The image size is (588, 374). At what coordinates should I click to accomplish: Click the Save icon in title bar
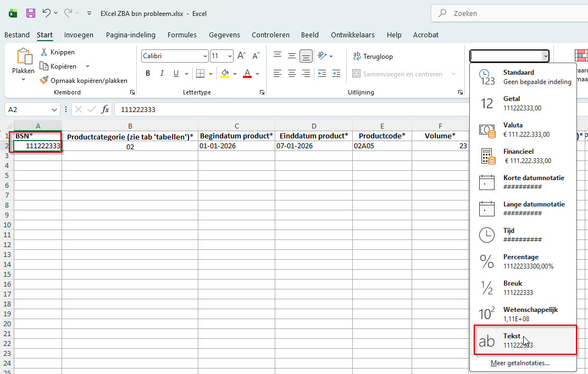click(31, 13)
